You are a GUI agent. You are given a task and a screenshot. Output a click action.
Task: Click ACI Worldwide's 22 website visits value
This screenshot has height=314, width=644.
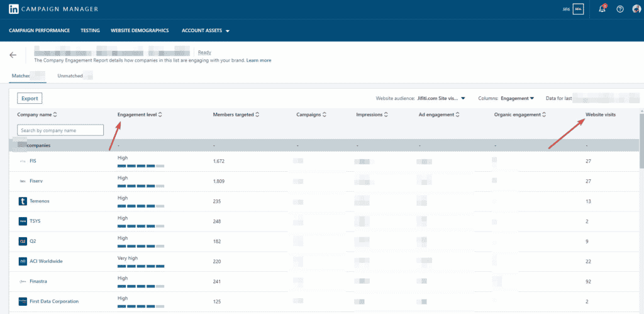tap(588, 261)
